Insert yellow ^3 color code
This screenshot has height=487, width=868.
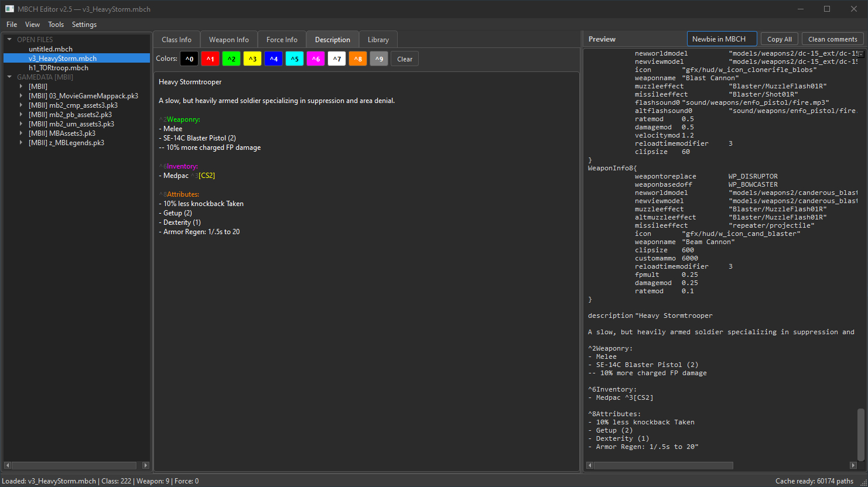point(252,59)
